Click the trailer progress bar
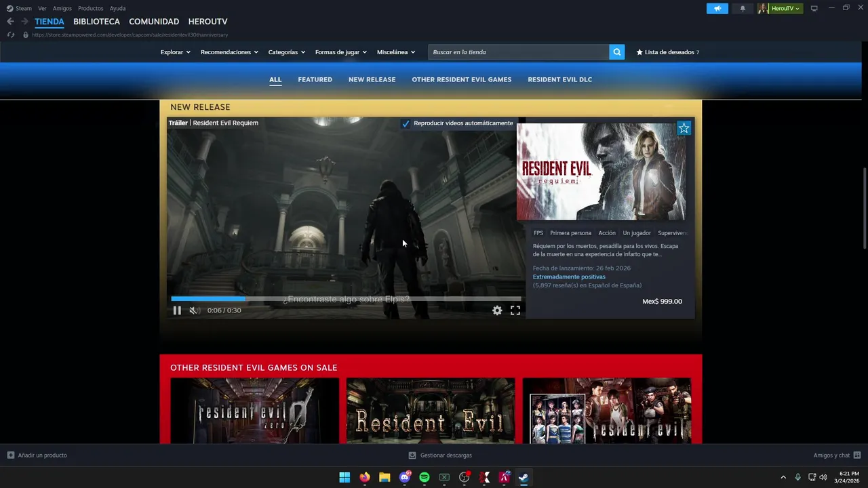Image resolution: width=868 pixels, height=488 pixels. tap(346, 298)
